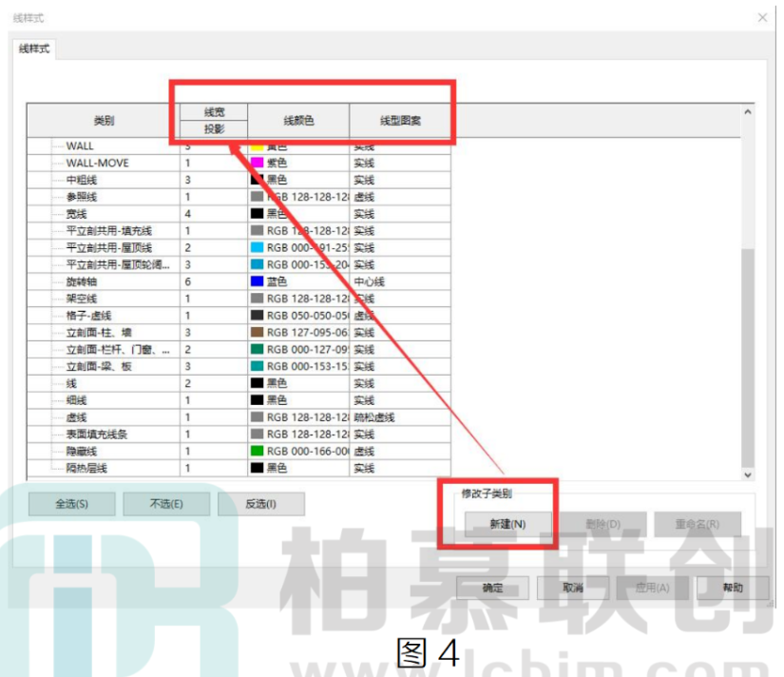This screenshot has height=677, width=784.
Task: Open the blue swatch of 平立剖共用-屋顶轮廓
Action: [257, 264]
